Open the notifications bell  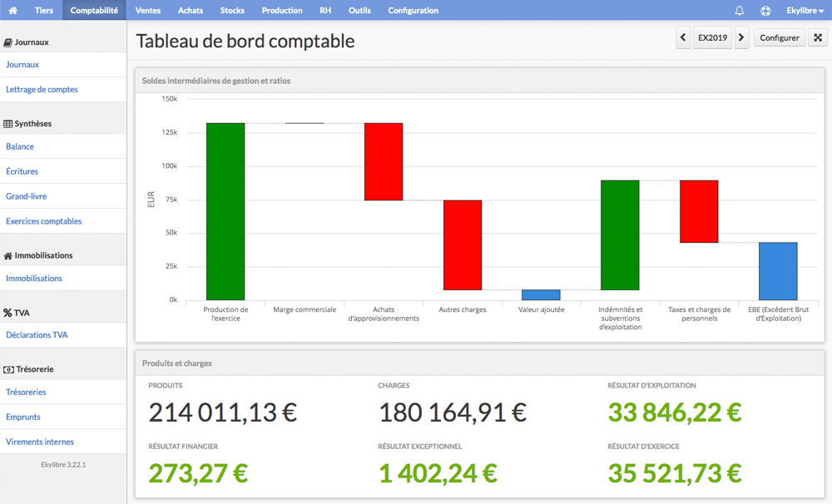[x=739, y=10]
